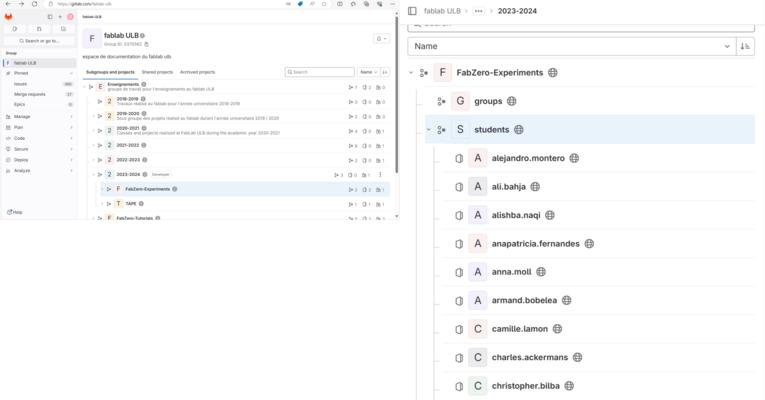Switch to the Archived projects tab
This screenshot has width=765, height=400.
coord(198,72)
